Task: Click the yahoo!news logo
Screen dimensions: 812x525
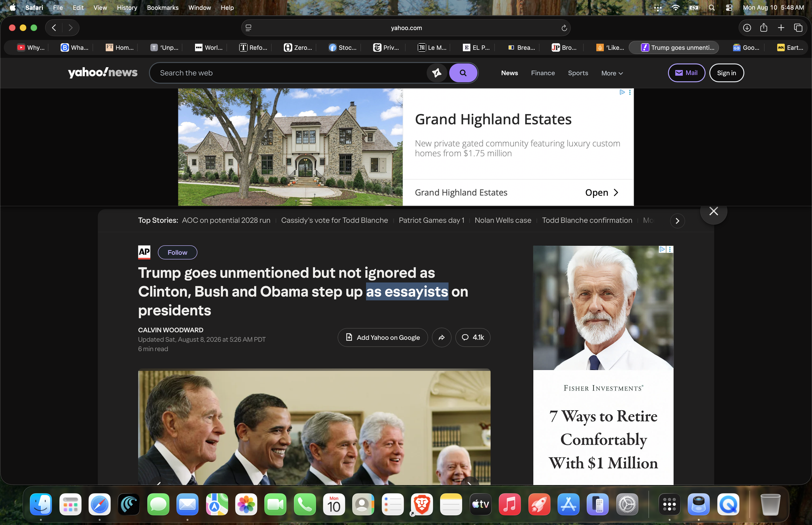Action: (x=103, y=72)
